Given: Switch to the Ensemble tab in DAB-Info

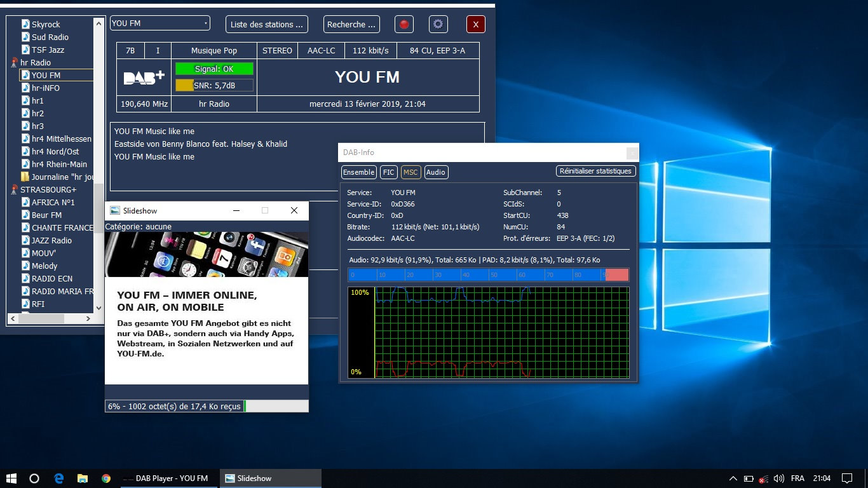Looking at the screenshot, I should coord(358,172).
